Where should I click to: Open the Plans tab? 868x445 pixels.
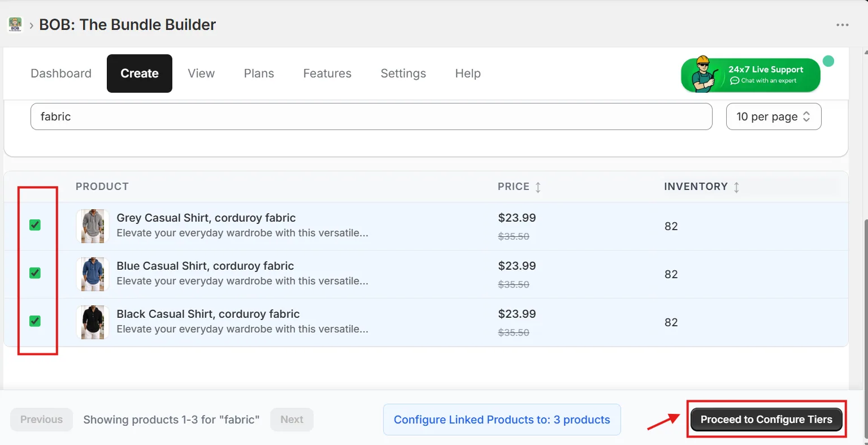[x=259, y=74]
